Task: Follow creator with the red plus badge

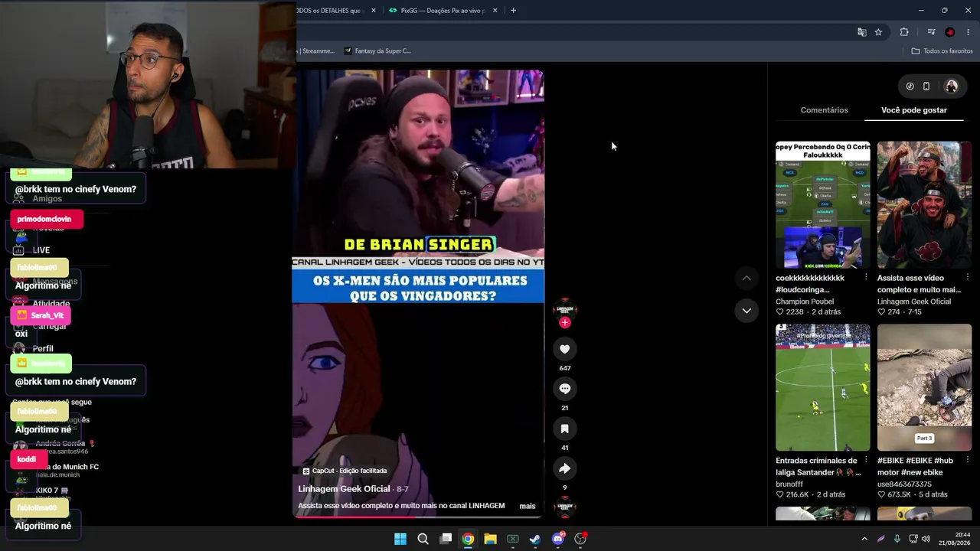Action: pos(564,323)
